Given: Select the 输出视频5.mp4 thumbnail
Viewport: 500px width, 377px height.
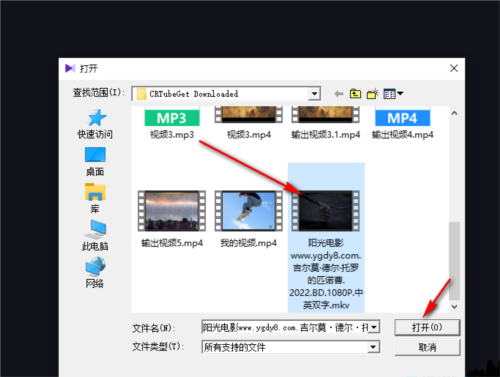Looking at the screenshot, I should tap(172, 211).
